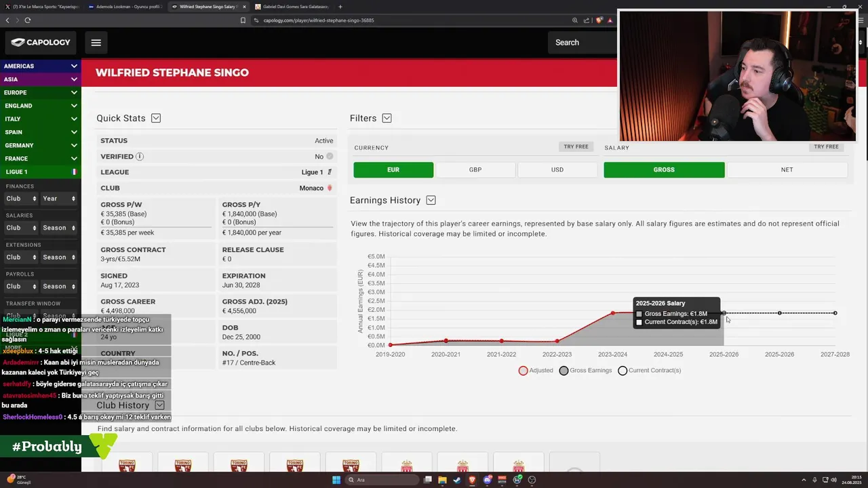The height and width of the screenshot is (488, 868).
Task: Click the Windows taskbar search box
Action: 382,480
